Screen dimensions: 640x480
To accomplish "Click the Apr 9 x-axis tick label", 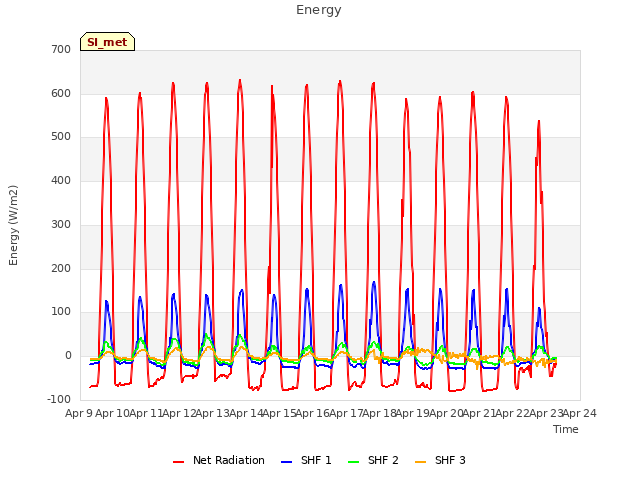I will (79, 413).
